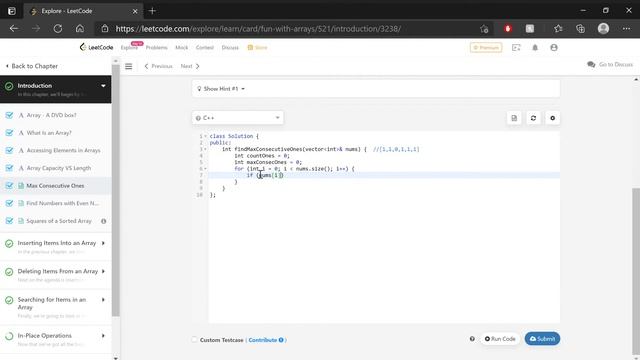This screenshot has height=360, width=640.
Task: Expand In-Place Operations chapter
Action: pos(103,336)
